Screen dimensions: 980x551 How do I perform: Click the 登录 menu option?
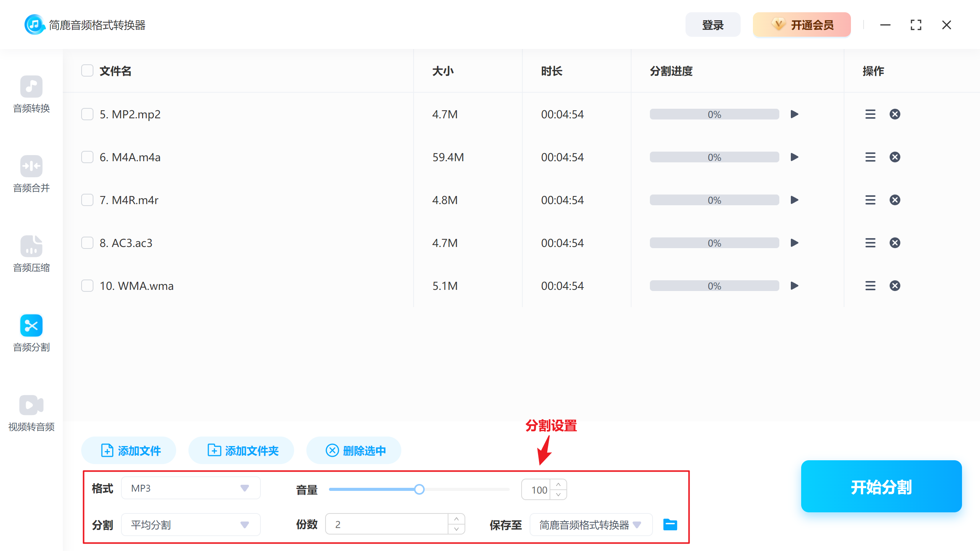point(712,25)
